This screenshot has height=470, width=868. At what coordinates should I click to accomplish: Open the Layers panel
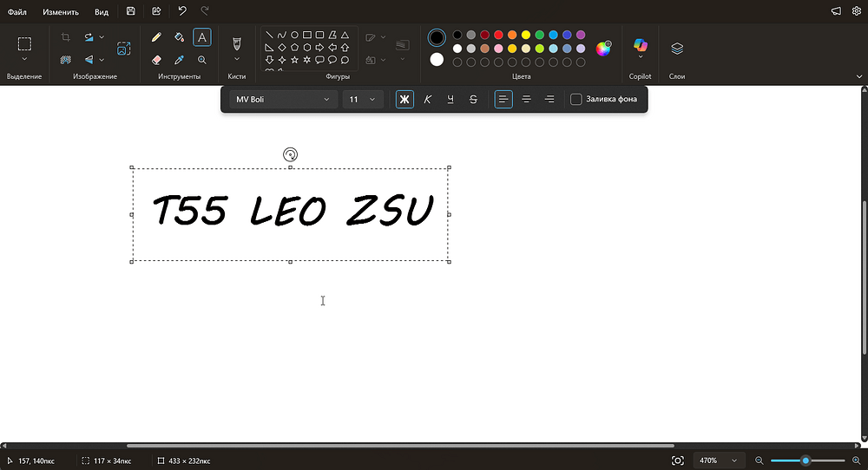coord(677,48)
